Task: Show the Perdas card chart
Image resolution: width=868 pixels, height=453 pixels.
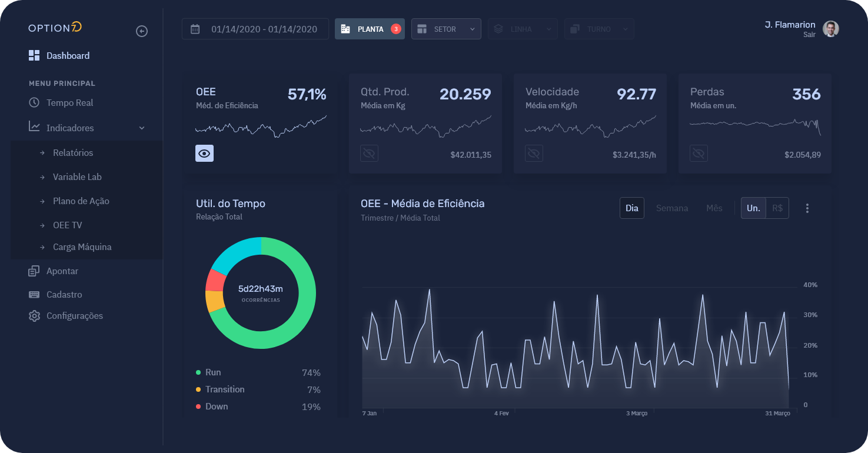Action: pyautogui.click(x=699, y=154)
